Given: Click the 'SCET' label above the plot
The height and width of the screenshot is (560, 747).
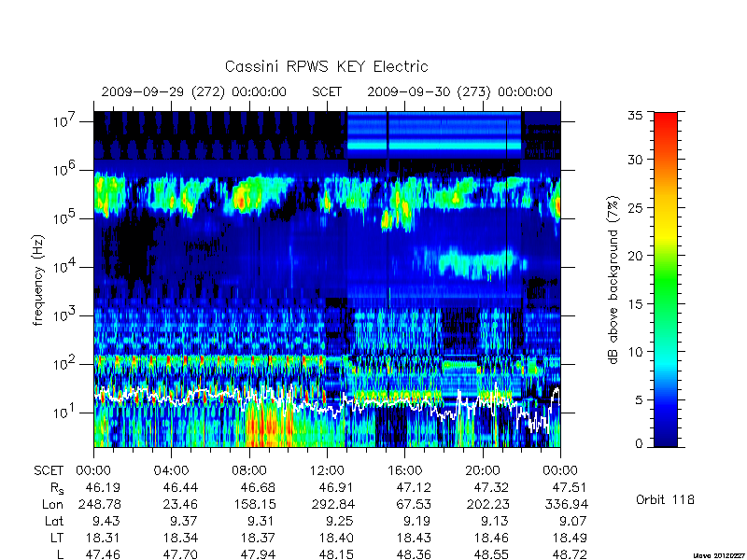Looking at the screenshot, I should point(327,91).
